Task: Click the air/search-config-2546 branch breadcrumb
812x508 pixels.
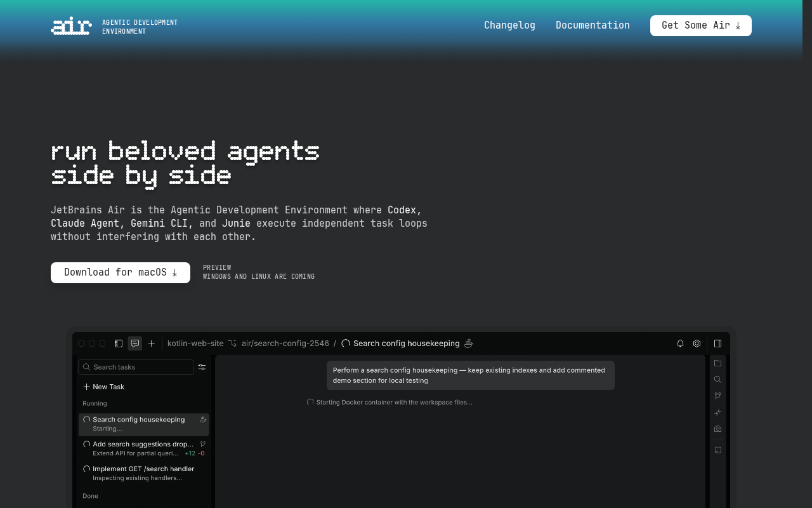Action: (285, 344)
